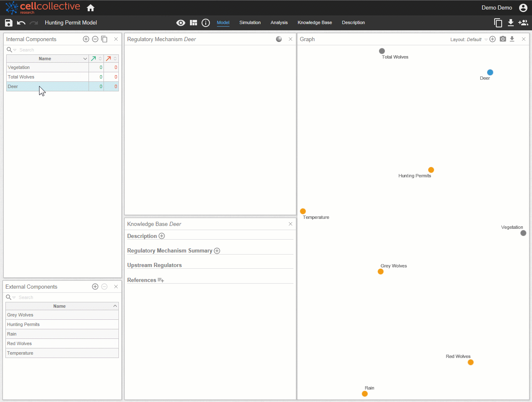The height and width of the screenshot is (402, 532).
Task: Expand the Name column dropdown in Internal Components
Action: point(85,59)
